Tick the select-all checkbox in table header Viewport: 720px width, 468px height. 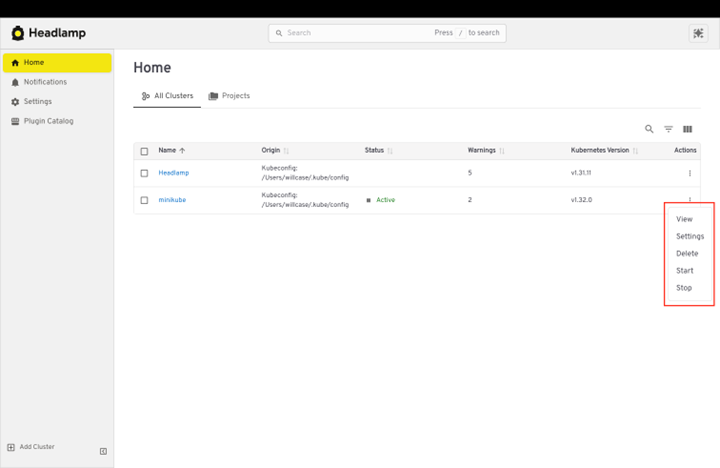pyautogui.click(x=144, y=151)
